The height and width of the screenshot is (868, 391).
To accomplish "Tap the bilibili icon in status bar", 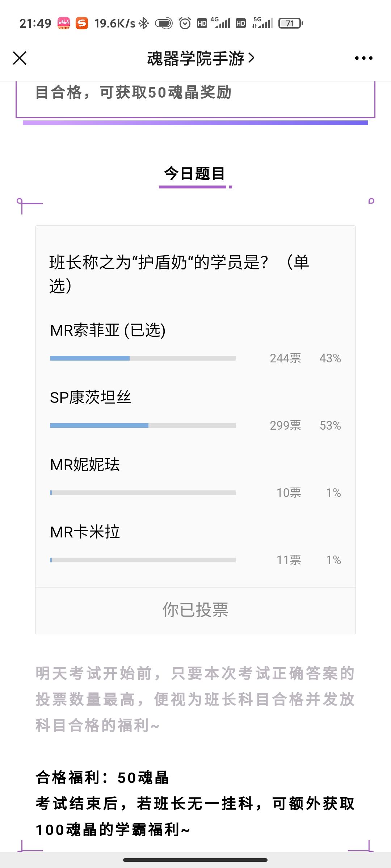I will click(64, 24).
